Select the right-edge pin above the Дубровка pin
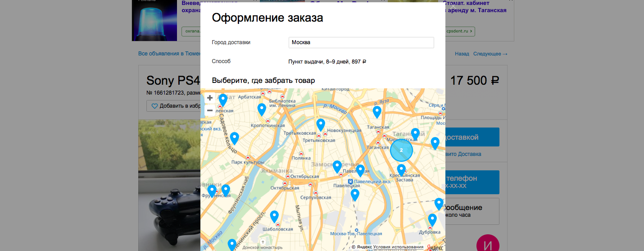This screenshot has height=251, width=644. click(439, 205)
